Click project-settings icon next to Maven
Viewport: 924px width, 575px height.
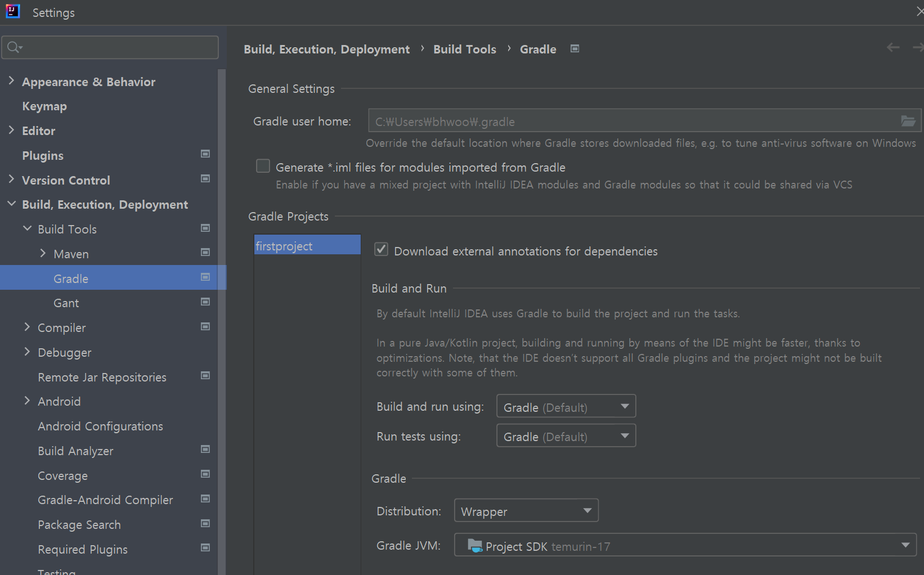click(x=205, y=253)
